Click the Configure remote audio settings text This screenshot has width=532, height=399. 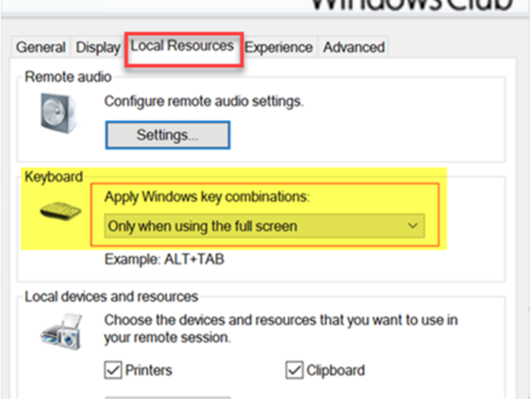(x=204, y=102)
